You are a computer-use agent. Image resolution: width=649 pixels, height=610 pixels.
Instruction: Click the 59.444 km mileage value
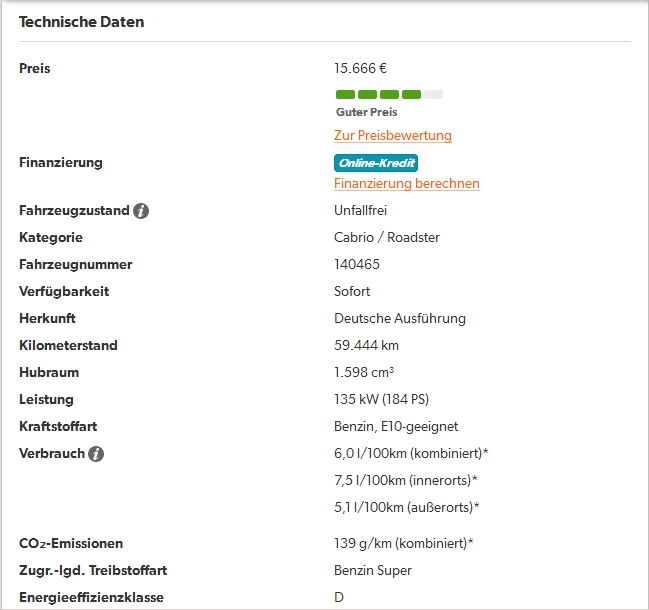click(366, 346)
